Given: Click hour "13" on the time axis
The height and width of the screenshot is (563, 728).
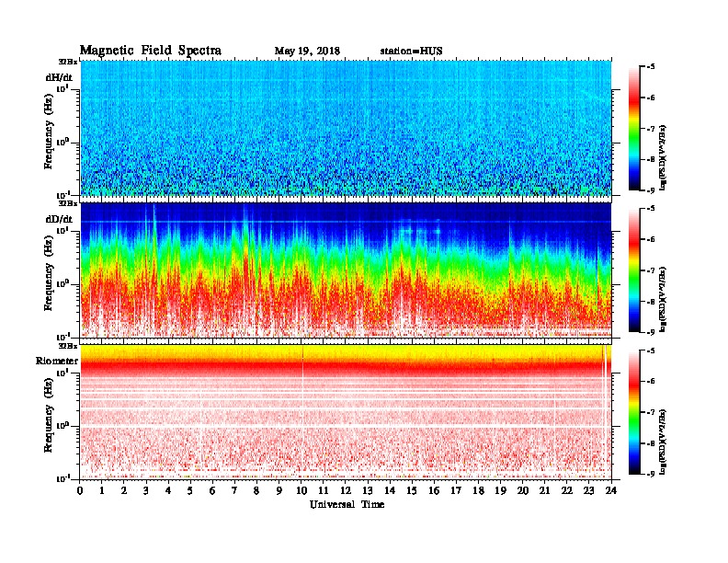Looking at the screenshot, I should click(x=368, y=490).
